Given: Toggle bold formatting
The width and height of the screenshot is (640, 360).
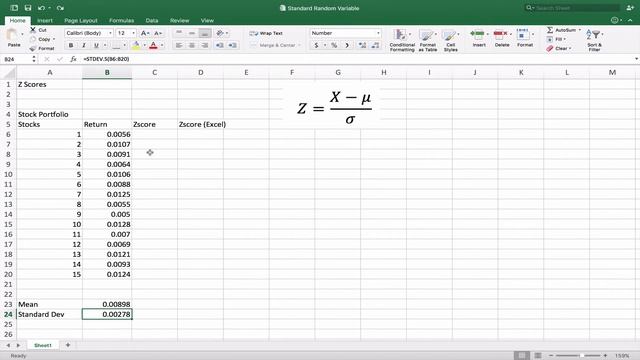Looking at the screenshot, I should point(71,45).
